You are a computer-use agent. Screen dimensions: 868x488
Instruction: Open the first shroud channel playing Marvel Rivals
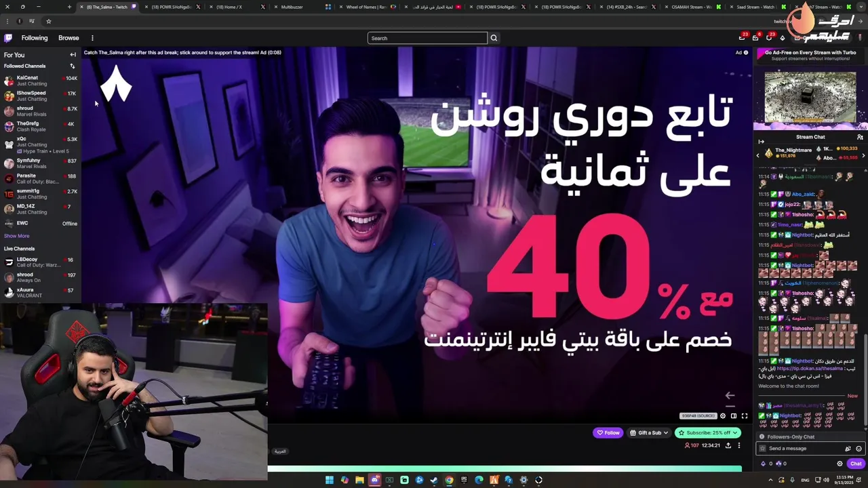tap(41, 111)
